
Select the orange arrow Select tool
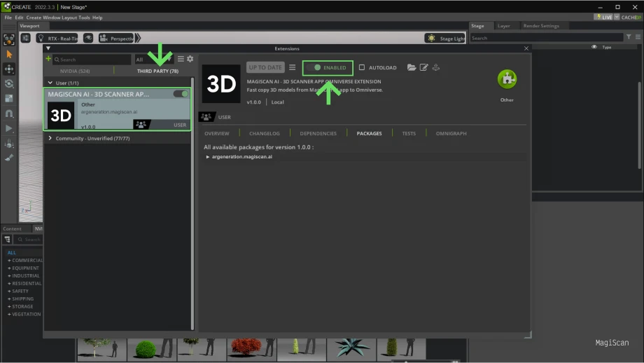click(x=9, y=54)
